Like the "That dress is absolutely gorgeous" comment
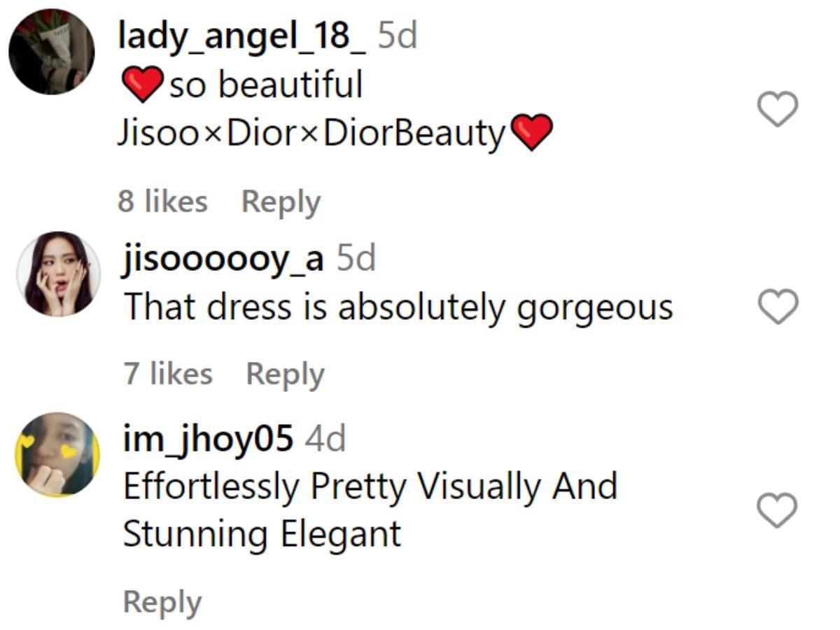 (778, 307)
